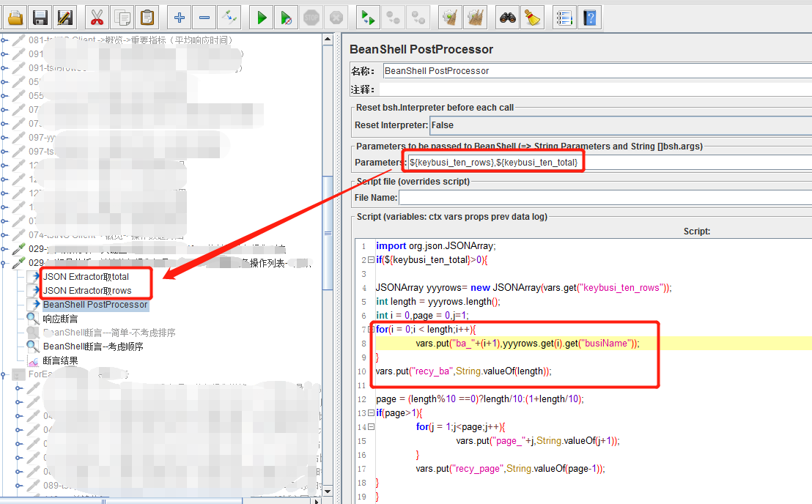812x504 pixels.
Task: Click the greyed Stop test icon
Action: coord(311,18)
